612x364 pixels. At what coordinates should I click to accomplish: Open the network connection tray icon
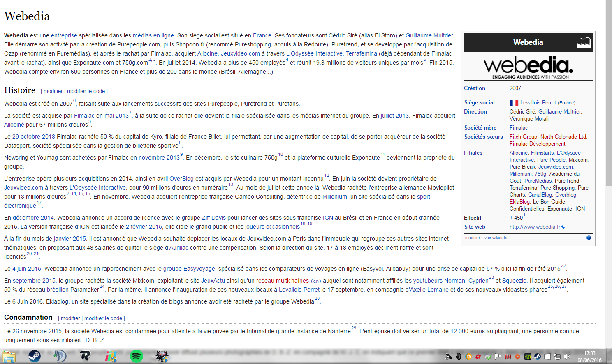(x=557, y=357)
